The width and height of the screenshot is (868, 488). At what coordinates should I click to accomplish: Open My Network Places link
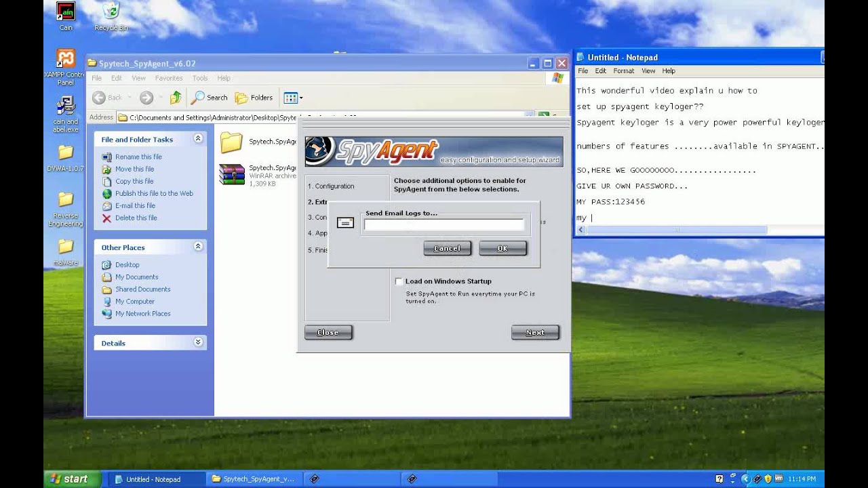coord(142,314)
